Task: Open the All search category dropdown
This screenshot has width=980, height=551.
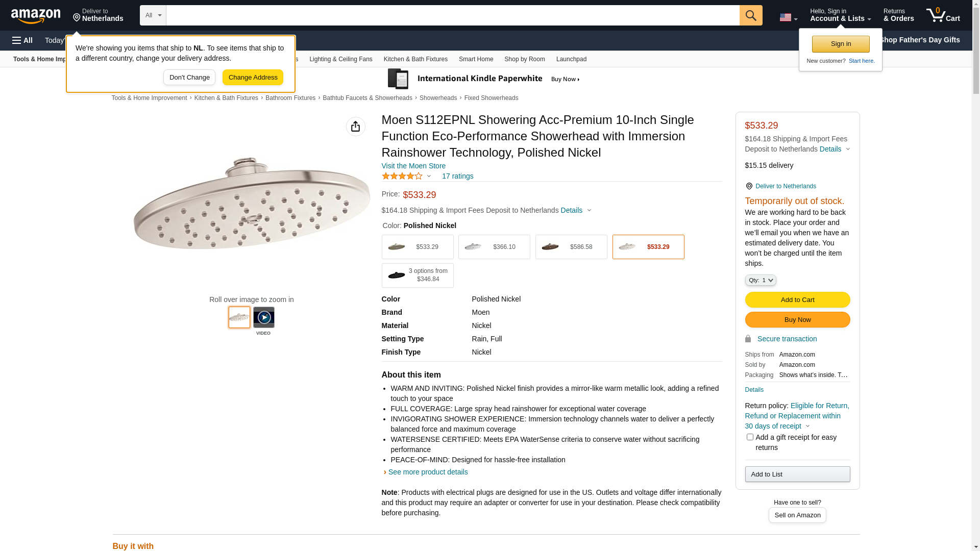Action: click(153, 15)
